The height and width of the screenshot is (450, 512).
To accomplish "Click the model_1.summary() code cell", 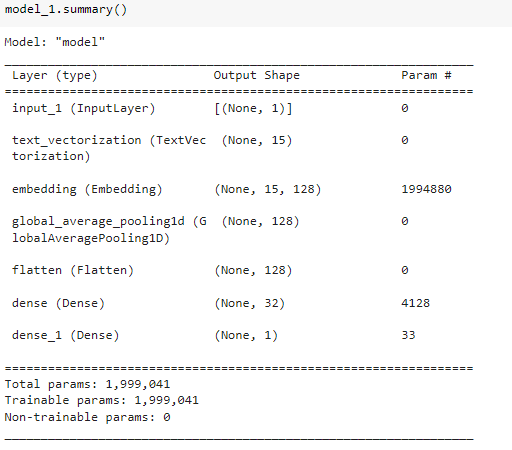I will point(256,13).
